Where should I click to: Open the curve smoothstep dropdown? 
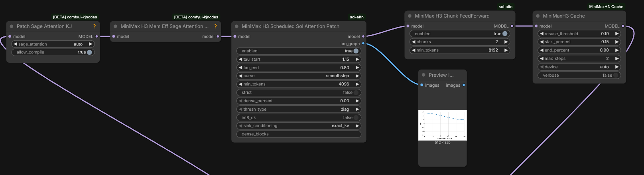[299, 76]
